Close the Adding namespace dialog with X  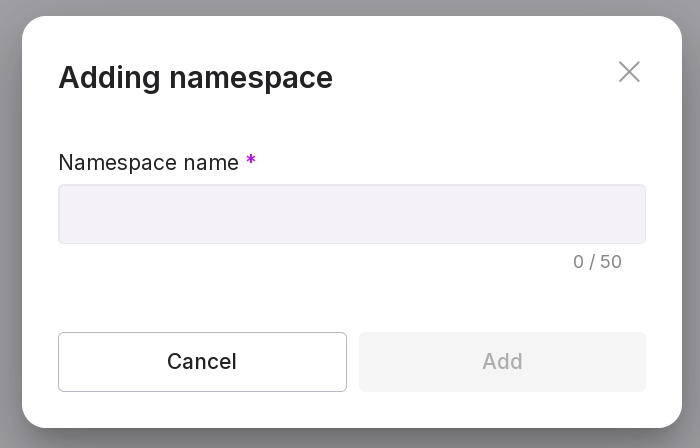[x=629, y=72]
